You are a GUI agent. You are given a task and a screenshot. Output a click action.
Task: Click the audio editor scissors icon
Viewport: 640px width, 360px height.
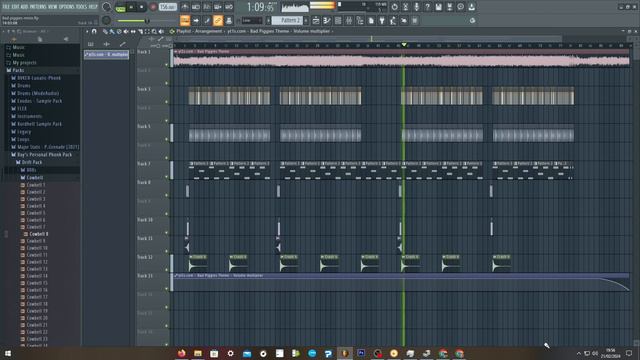(405, 7)
